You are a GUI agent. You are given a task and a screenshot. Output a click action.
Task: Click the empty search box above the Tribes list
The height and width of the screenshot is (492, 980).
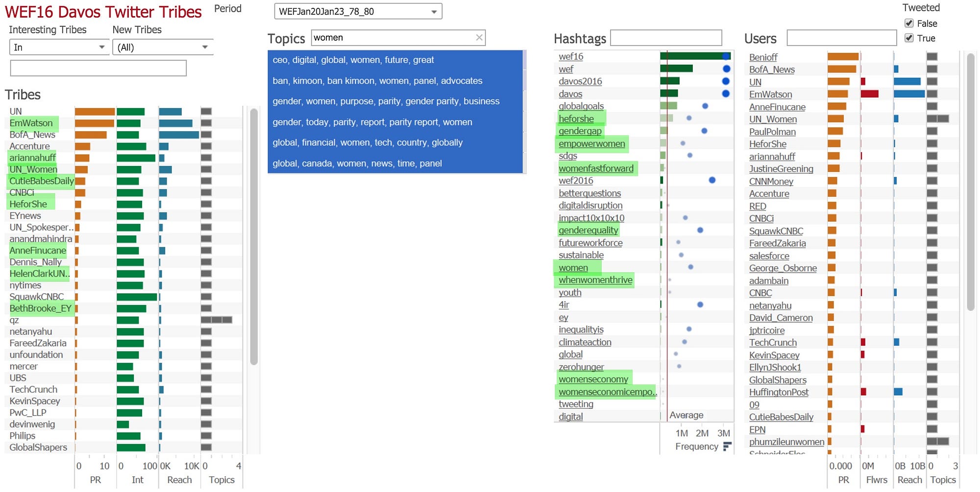(98, 68)
